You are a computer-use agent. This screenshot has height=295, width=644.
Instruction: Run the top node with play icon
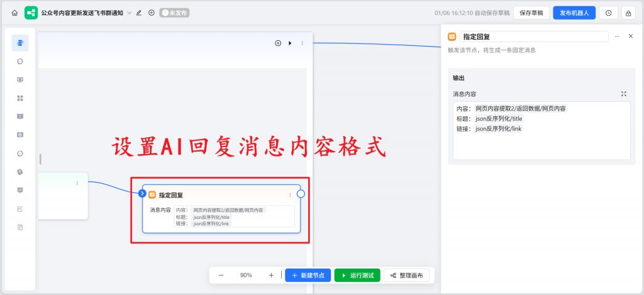click(290, 43)
